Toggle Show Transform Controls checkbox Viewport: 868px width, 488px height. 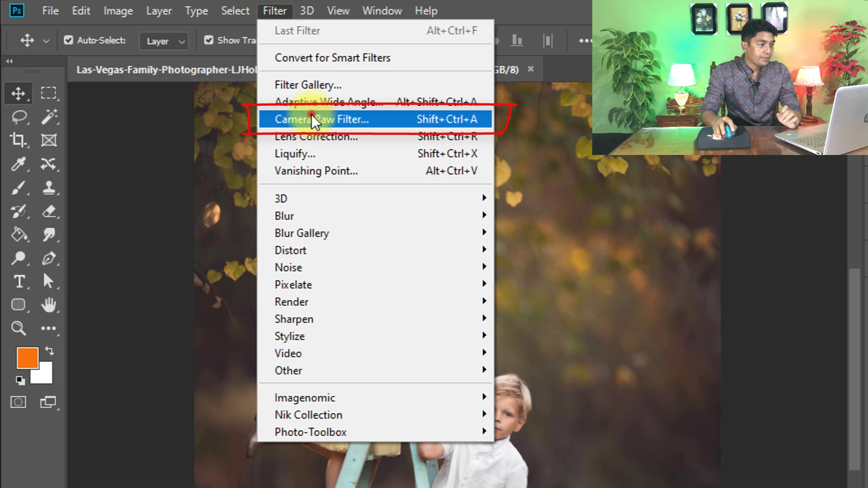208,40
